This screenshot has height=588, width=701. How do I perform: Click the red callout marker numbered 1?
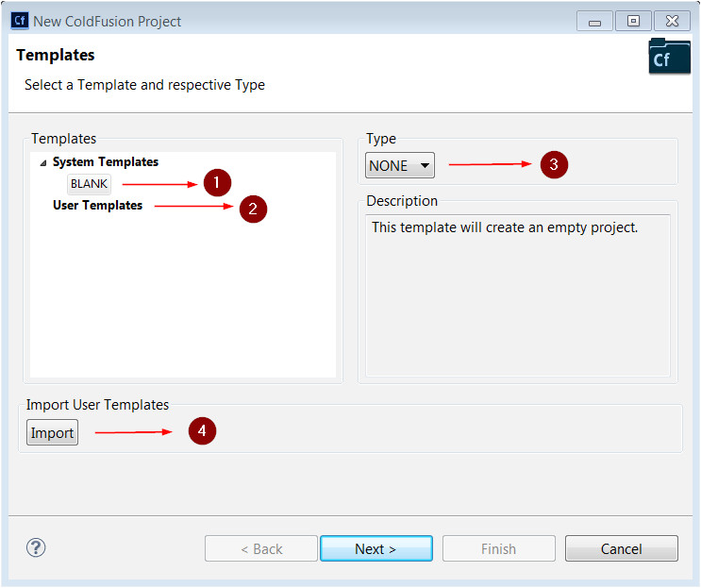click(217, 183)
